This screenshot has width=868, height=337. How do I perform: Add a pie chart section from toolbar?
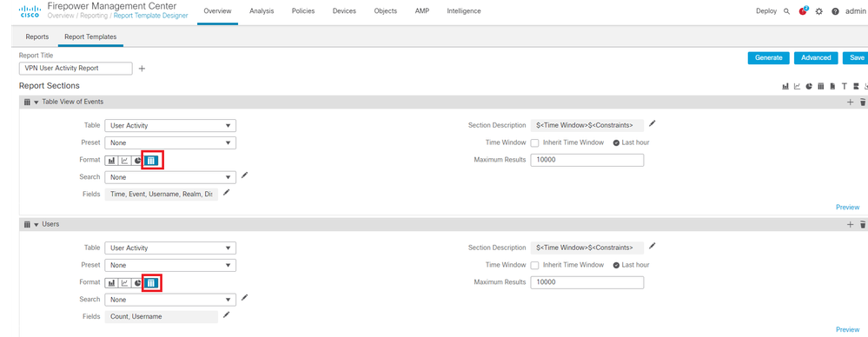click(809, 86)
